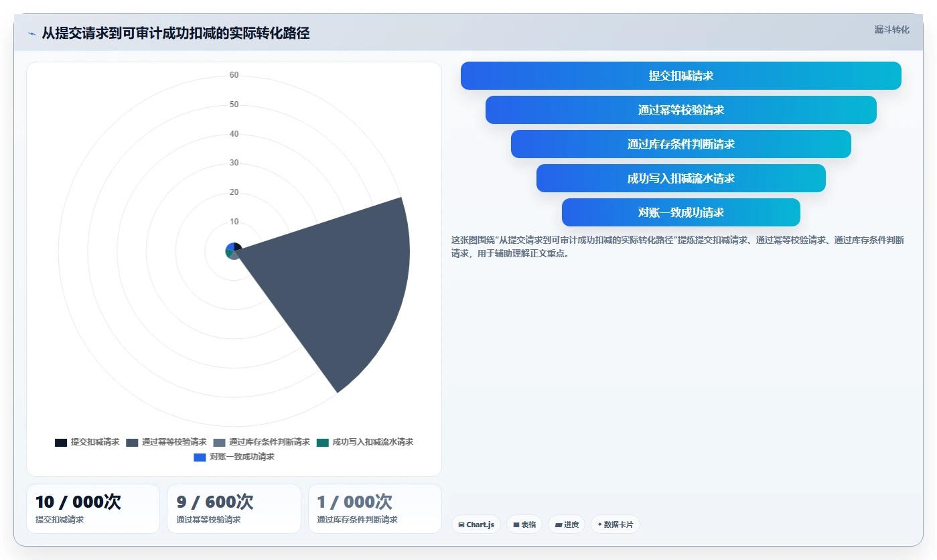Click the small center segments of polar chart
Viewport: 937px width, 560px height.
(233, 251)
